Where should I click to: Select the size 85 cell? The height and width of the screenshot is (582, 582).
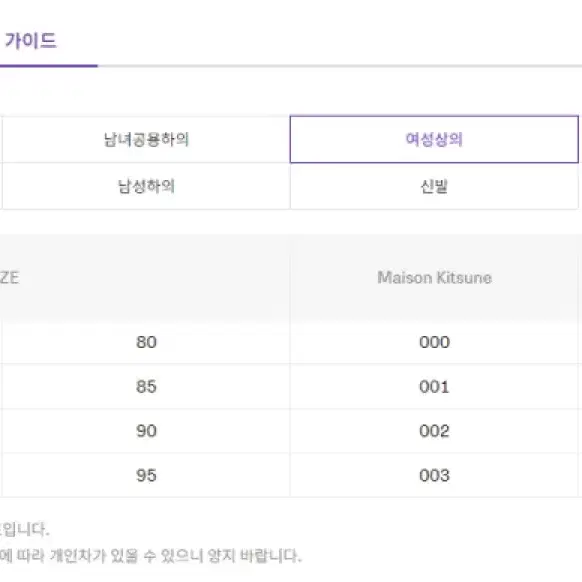point(146,386)
